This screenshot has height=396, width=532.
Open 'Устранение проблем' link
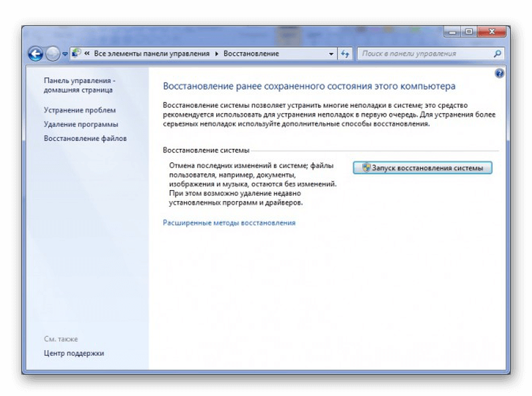tap(80, 110)
